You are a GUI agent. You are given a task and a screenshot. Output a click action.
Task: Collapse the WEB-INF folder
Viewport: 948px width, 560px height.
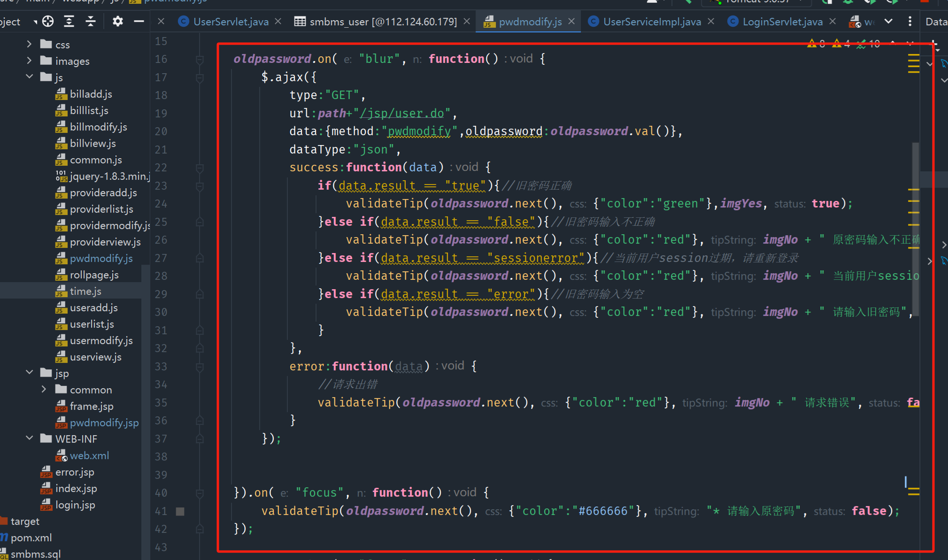click(x=29, y=438)
